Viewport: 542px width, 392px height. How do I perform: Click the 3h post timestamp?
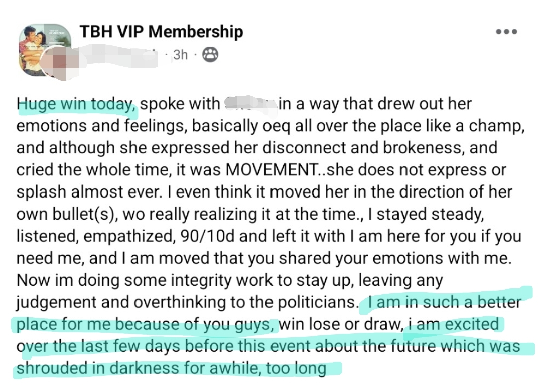click(x=180, y=54)
